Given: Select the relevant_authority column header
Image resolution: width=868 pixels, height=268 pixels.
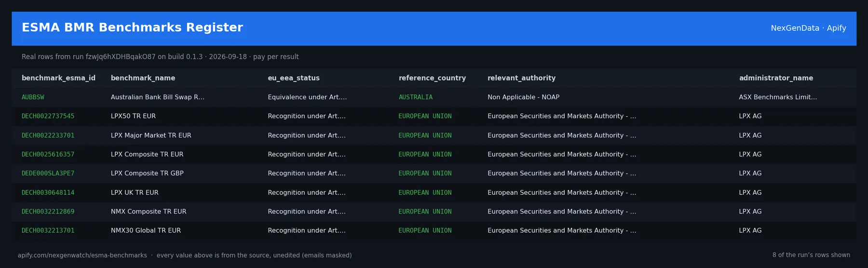Looking at the screenshot, I should [521, 78].
